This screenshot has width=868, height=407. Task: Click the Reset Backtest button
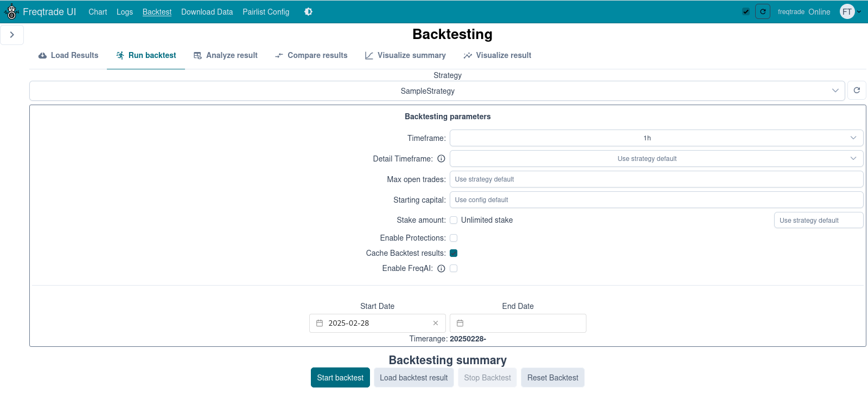point(552,378)
